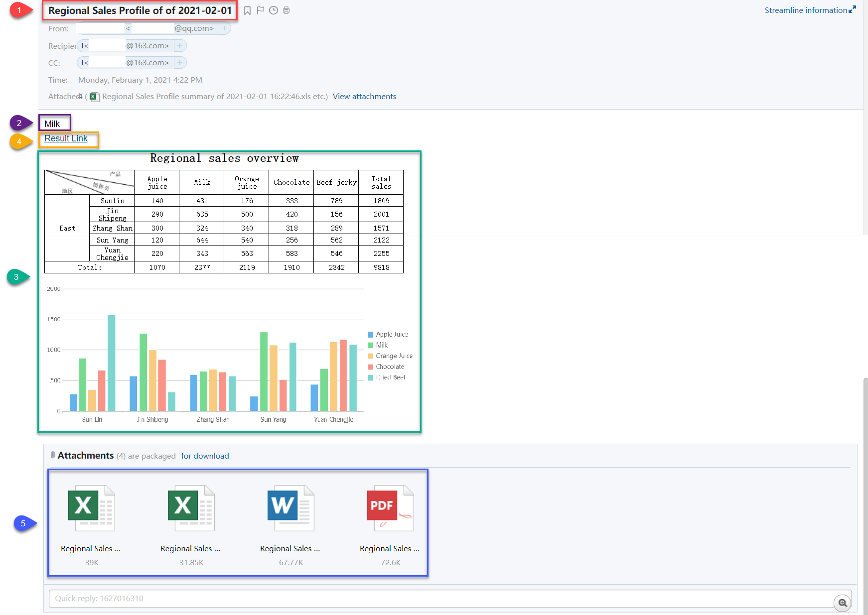
Task: Print the email via the printer icon
Action: click(287, 10)
